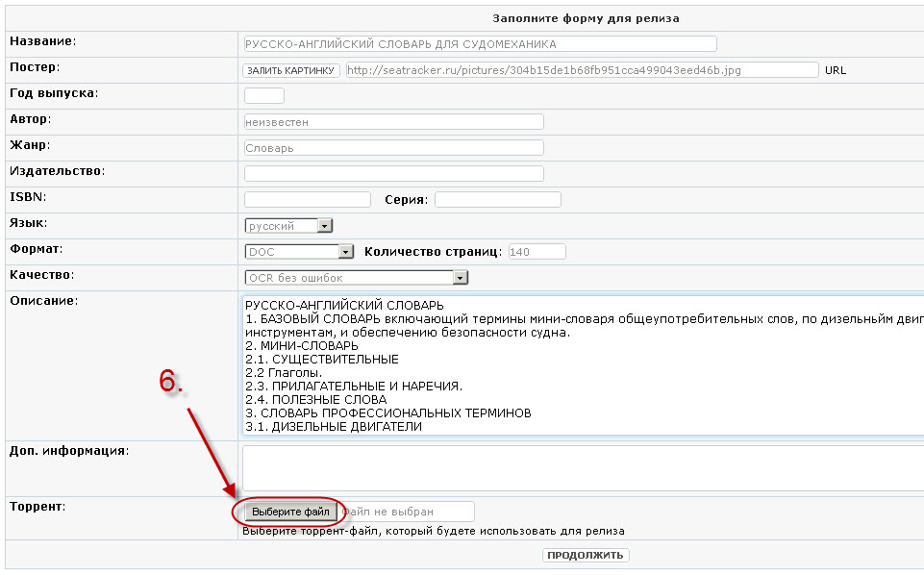Viewport: 924px width, 575px height.
Task: Click the Год выпуска input box
Action: point(264,95)
